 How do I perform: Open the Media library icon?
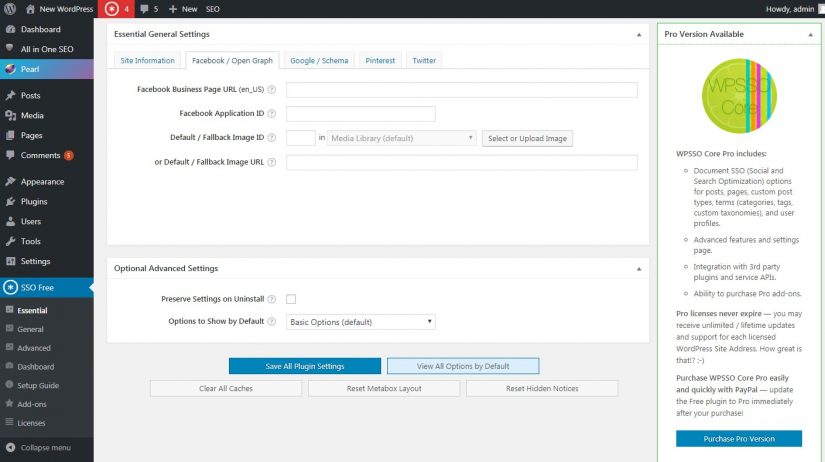(10, 115)
